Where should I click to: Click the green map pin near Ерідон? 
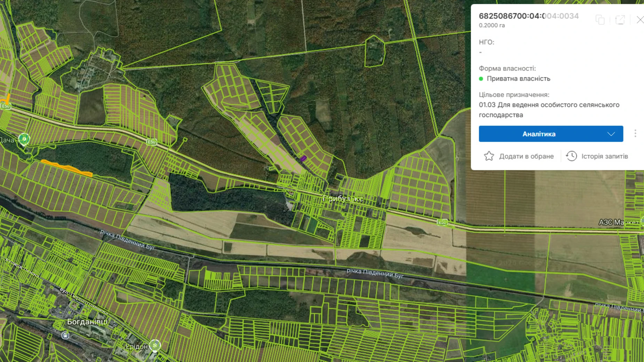click(155, 345)
